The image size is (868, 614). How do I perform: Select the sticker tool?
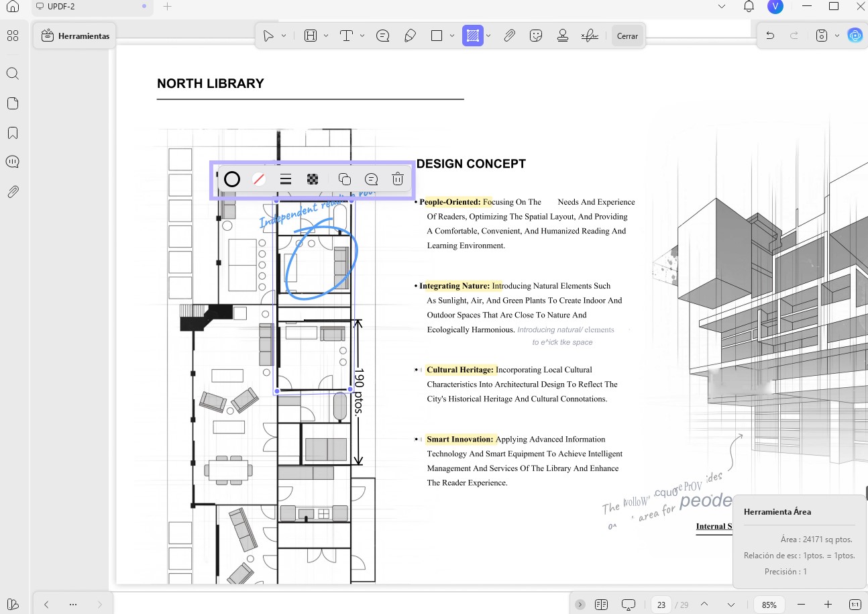[535, 36]
